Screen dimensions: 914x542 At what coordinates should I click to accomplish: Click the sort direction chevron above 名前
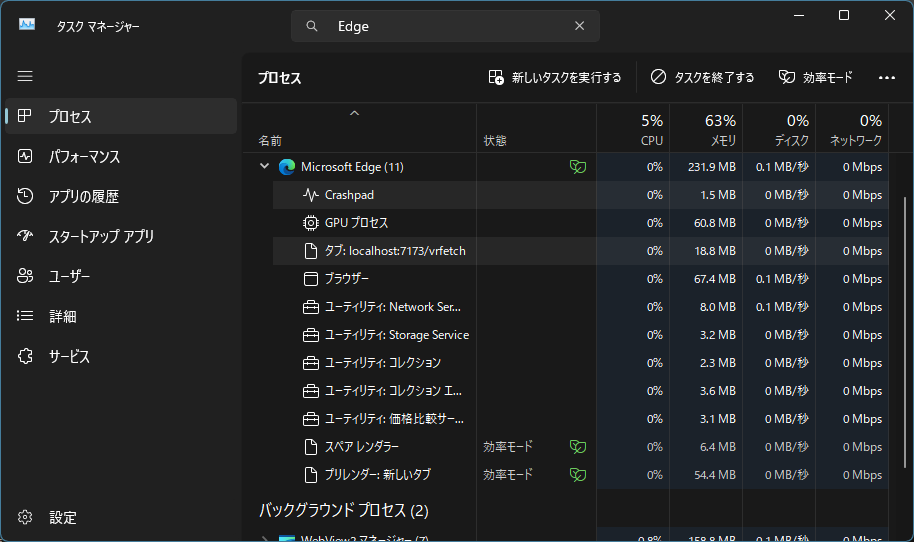coord(354,113)
